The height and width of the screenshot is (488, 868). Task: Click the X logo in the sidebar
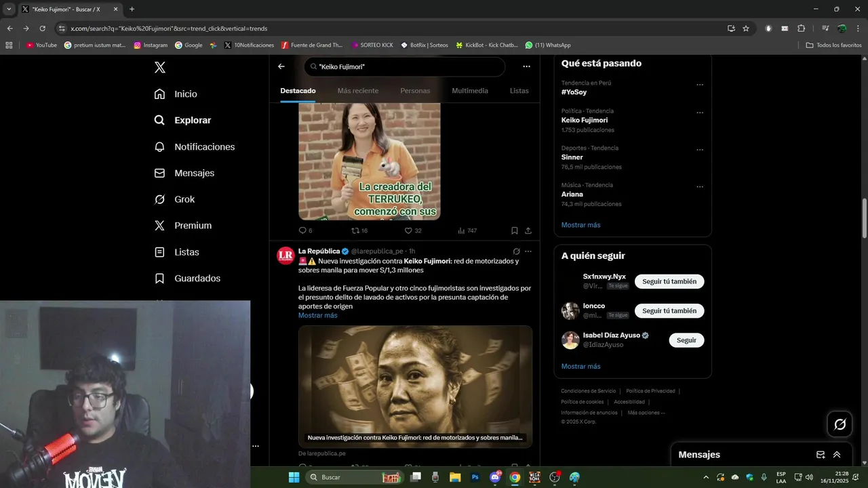point(159,67)
